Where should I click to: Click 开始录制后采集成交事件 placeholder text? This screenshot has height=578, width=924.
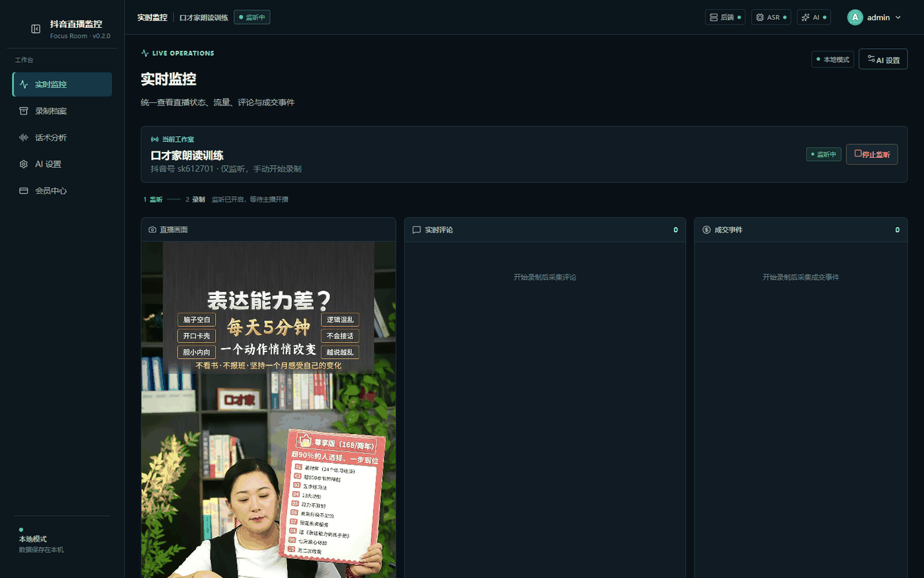tap(801, 277)
